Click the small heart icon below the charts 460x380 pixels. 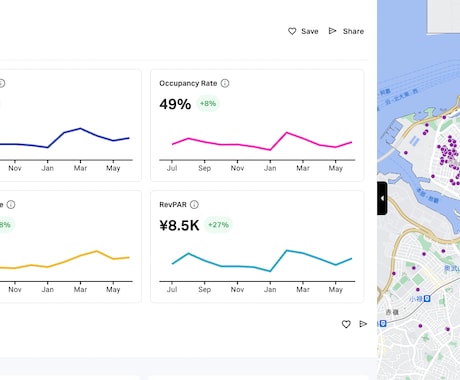click(x=346, y=324)
